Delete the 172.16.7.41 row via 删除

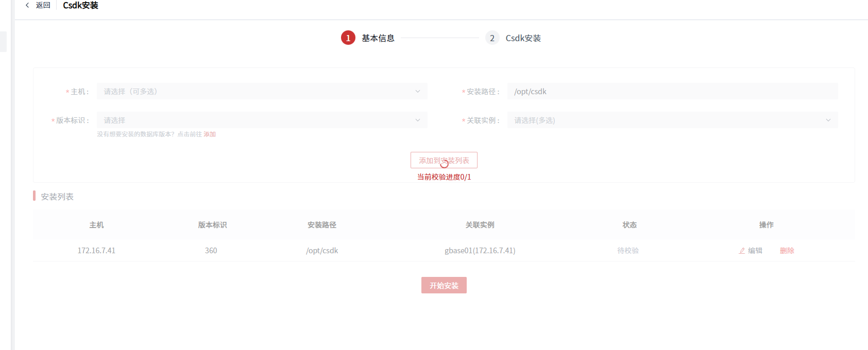(x=787, y=251)
